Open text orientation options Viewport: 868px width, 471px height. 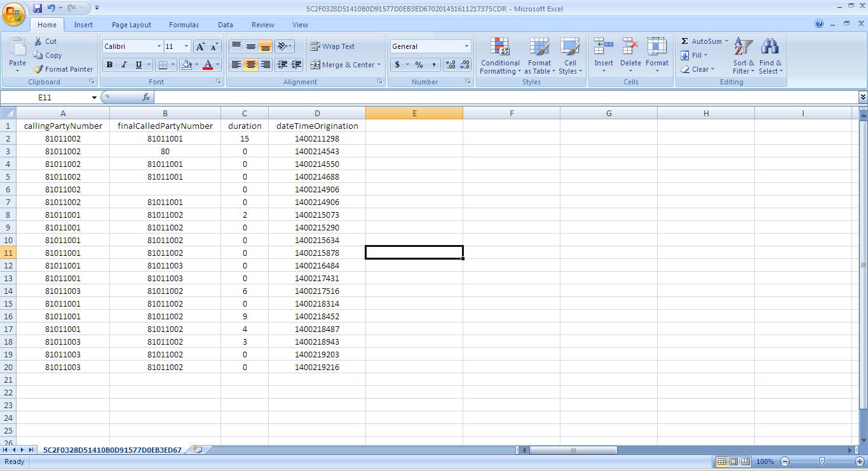(x=284, y=46)
